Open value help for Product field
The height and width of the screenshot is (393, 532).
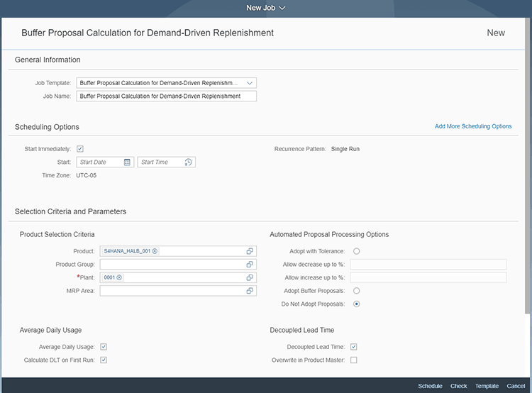pos(250,251)
